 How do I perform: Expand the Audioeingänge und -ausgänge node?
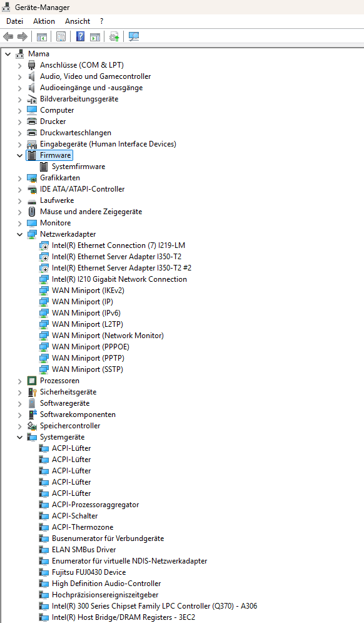[x=20, y=88]
